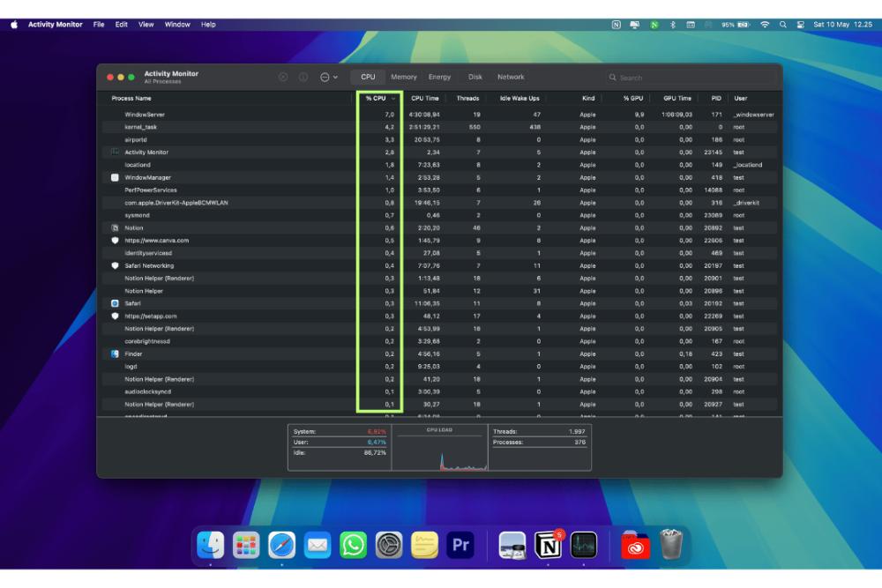The image size is (882, 588).
Task: Open the Help menu
Action: click(x=208, y=25)
